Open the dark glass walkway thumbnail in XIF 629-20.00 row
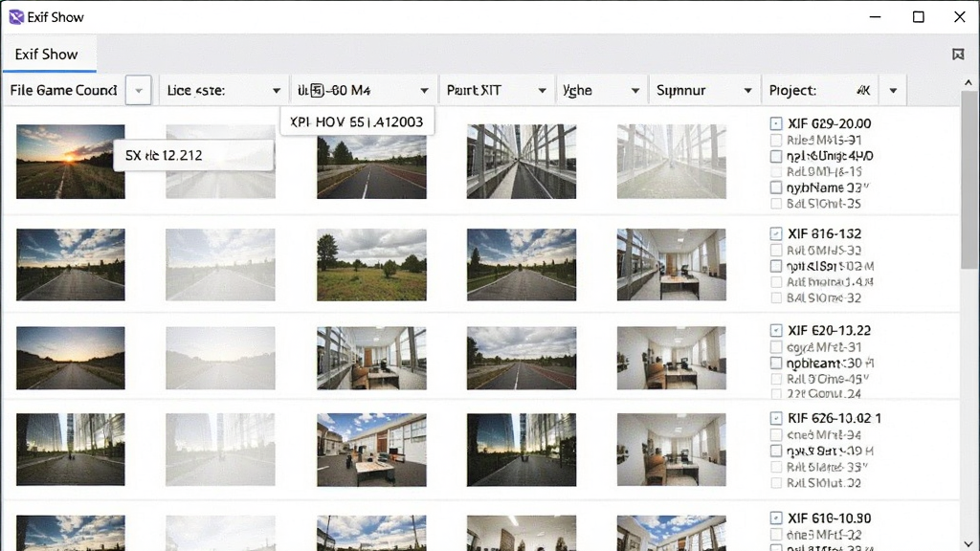This screenshot has width=980, height=551. pos(522,162)
